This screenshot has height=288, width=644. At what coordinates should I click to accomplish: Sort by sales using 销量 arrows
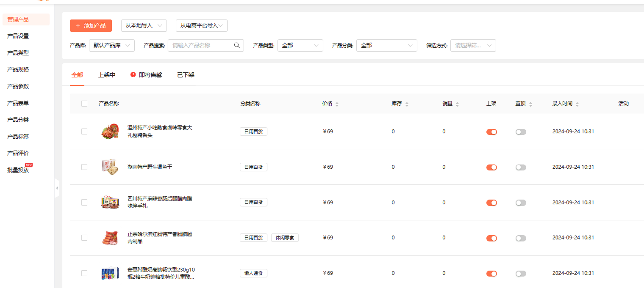[x=457, y=104]
